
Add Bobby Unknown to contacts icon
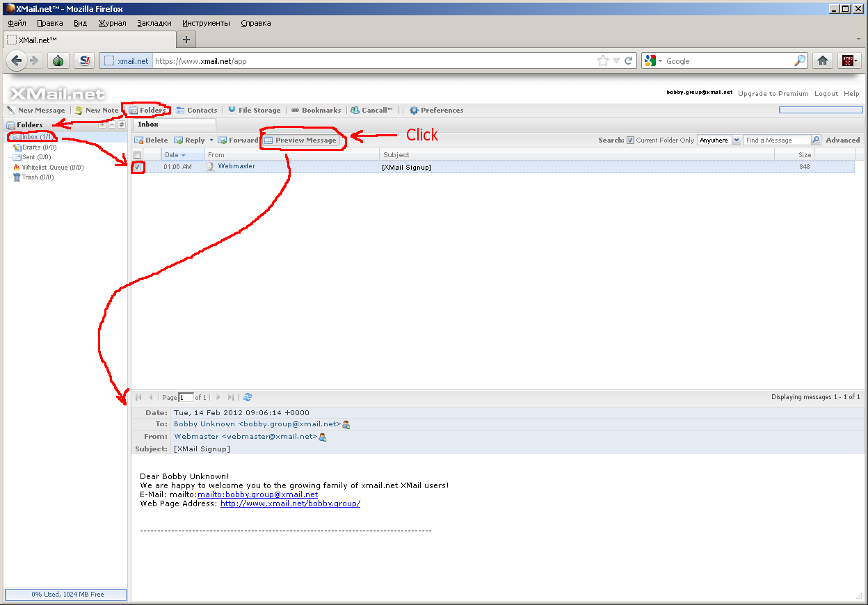346,424
